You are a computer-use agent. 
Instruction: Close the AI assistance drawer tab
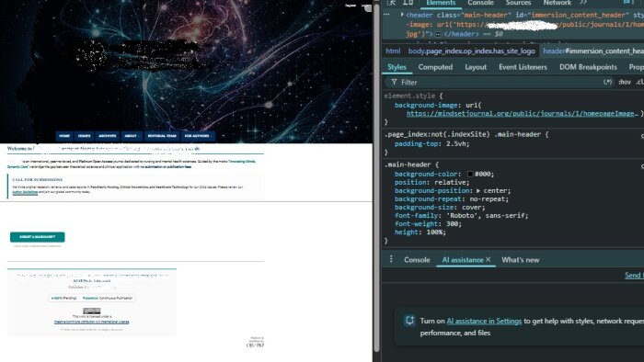click(x=489, y=259)
